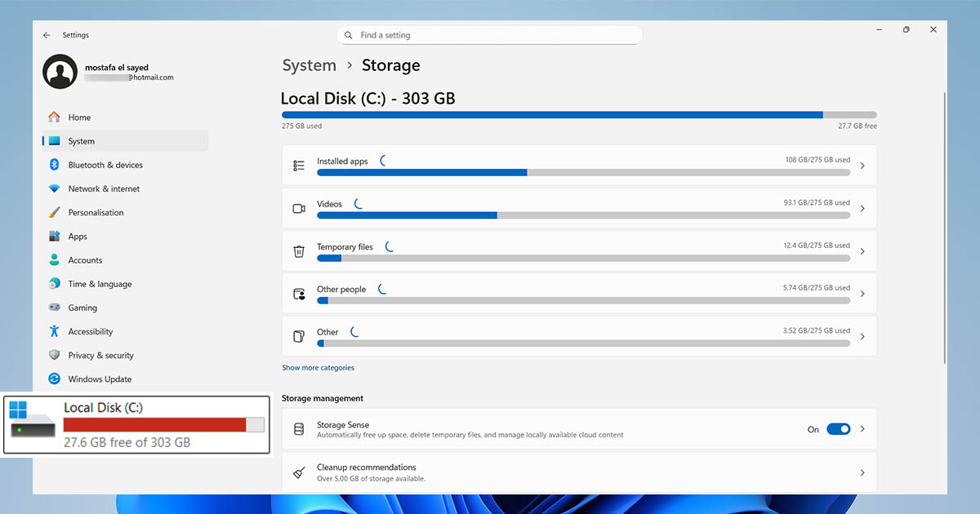Select Bluetooth & devices in sidebar

point(125,165)
